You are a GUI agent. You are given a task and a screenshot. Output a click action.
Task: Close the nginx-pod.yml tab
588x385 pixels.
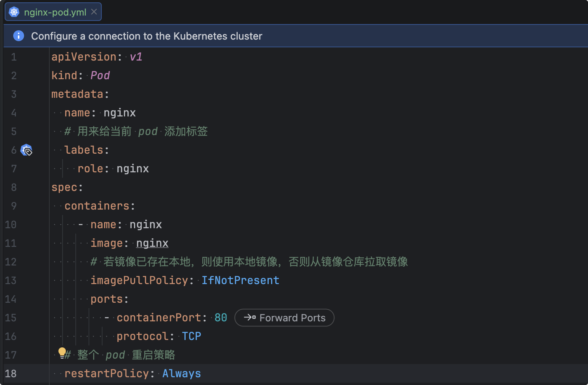[94, 12]
